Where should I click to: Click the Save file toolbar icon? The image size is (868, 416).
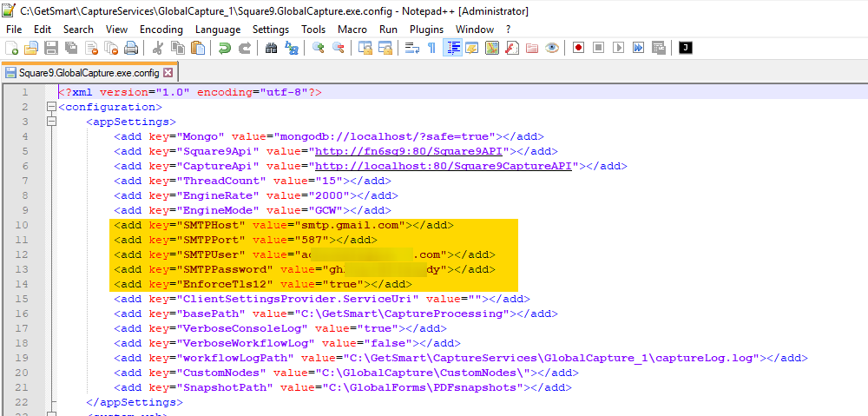(x=50, y=48)
